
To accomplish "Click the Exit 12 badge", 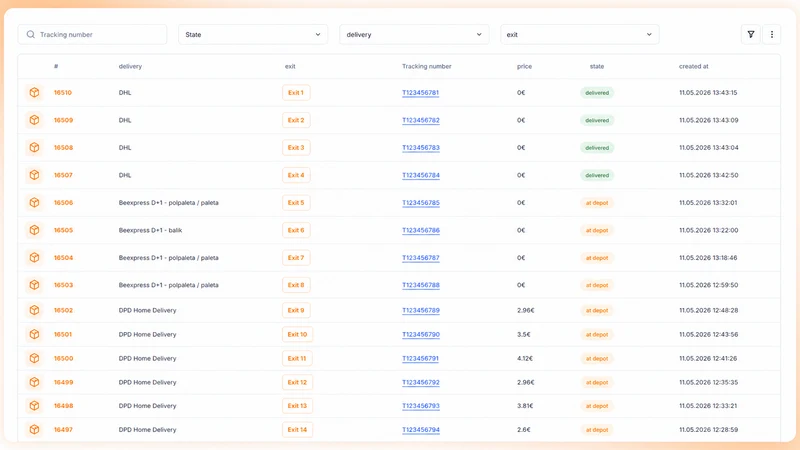I will (297, 382).
